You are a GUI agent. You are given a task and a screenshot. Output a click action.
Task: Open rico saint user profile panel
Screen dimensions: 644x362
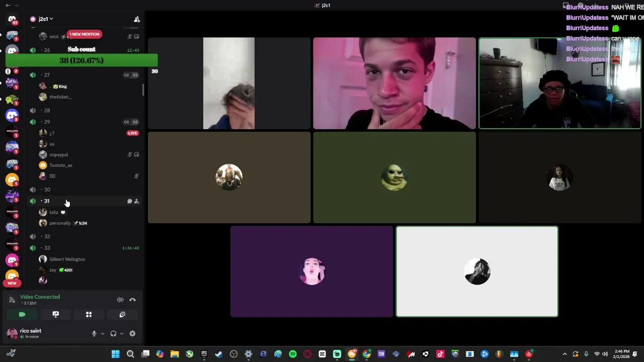(30, 333)
